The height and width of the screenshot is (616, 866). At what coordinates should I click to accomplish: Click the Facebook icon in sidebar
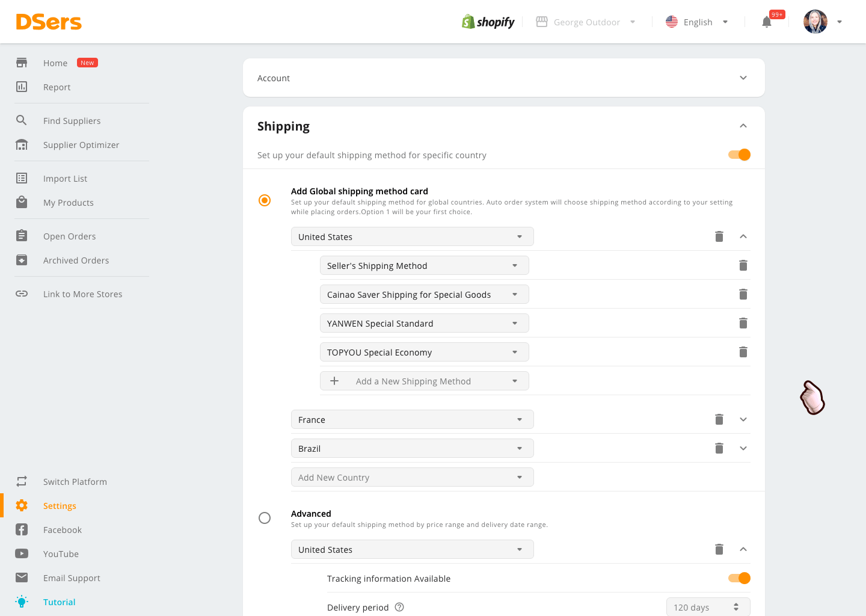click(x=22, y=529)
